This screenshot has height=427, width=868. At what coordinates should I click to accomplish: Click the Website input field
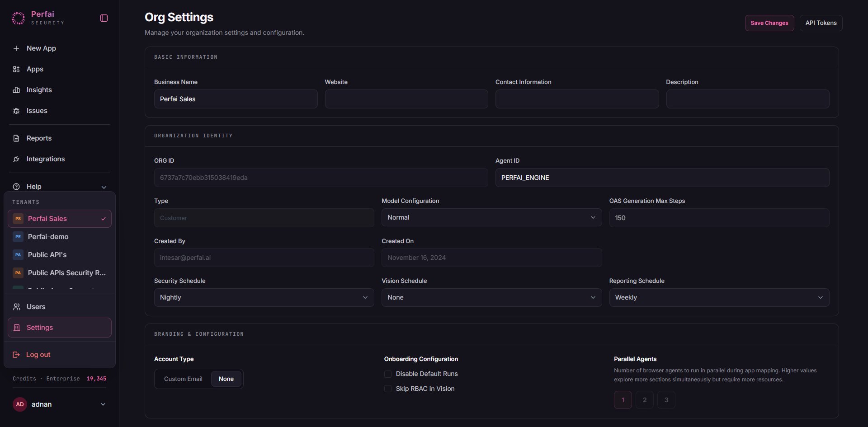pyautogui.click(x=406, y=99)
